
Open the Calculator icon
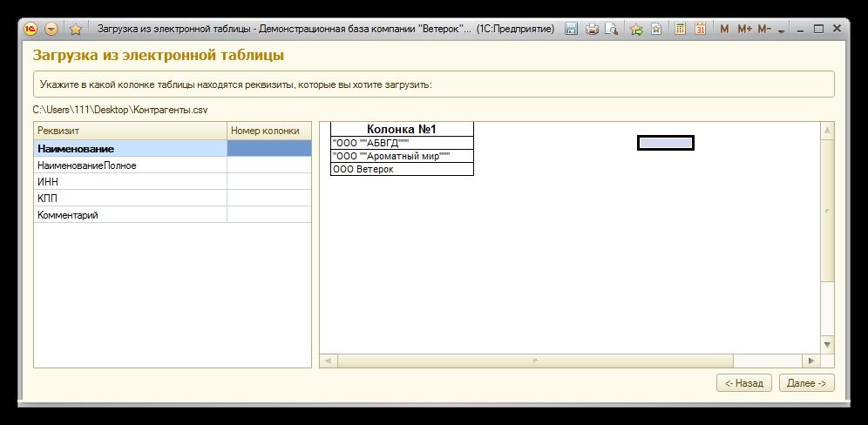(x=681, y=29)
